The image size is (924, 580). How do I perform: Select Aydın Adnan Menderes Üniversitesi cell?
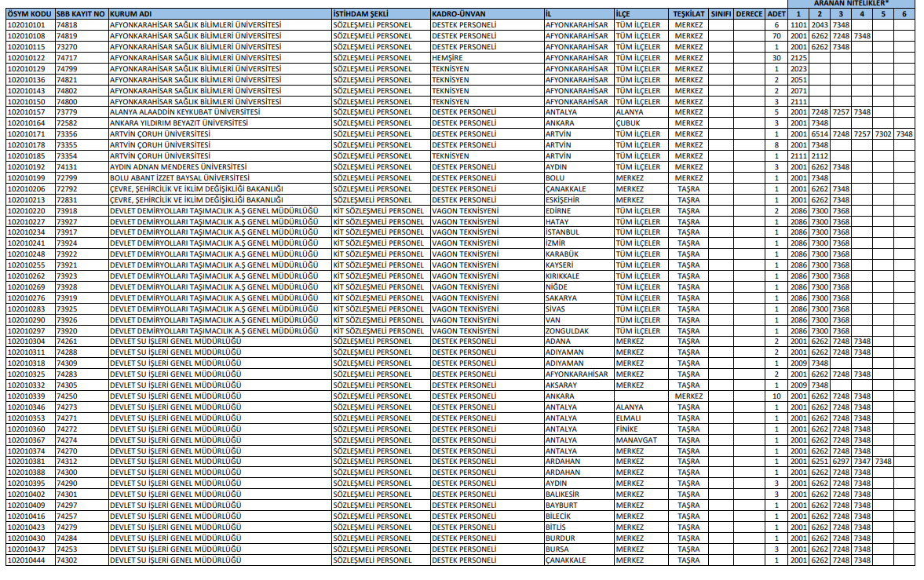click(177, 166)
